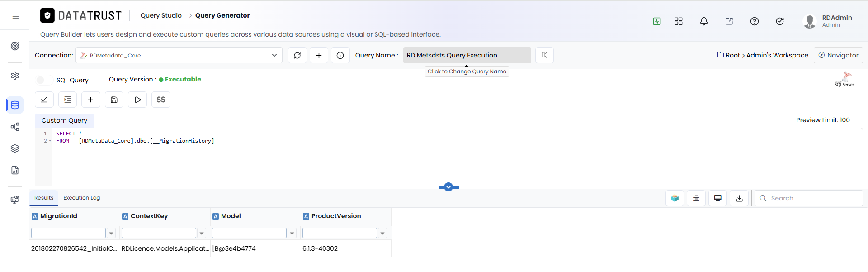
Task: Open the apps grid icon
Action: pyautogui.click(x=679, y=21)
